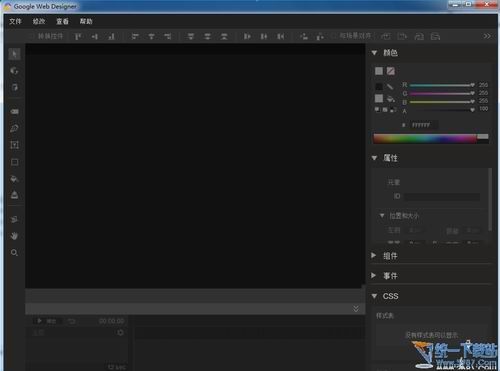500x371 pixels.
Task: Click the no-color slashed swatch
Action: point(391,71)
